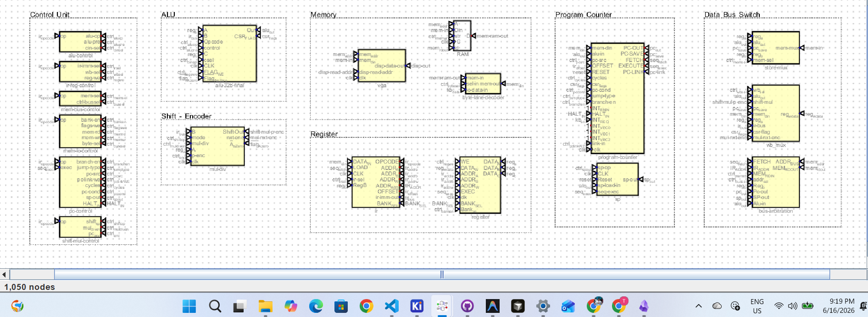Screen dimensions: 868x317
Task: Open the black cube app taskbar icon
Action: (517, 306)
